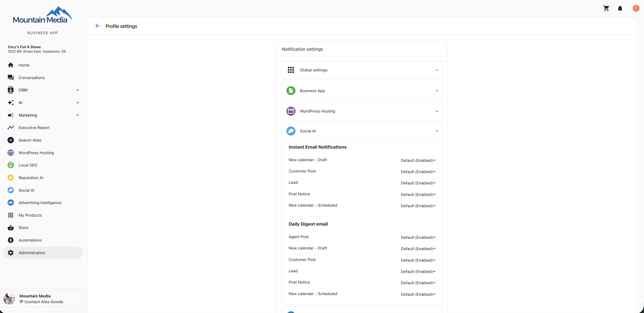This screenshot has width=644, height=313.
Task: Open Conversations in the sidebar
Action: pyautogui.click(x=43, y=78)
